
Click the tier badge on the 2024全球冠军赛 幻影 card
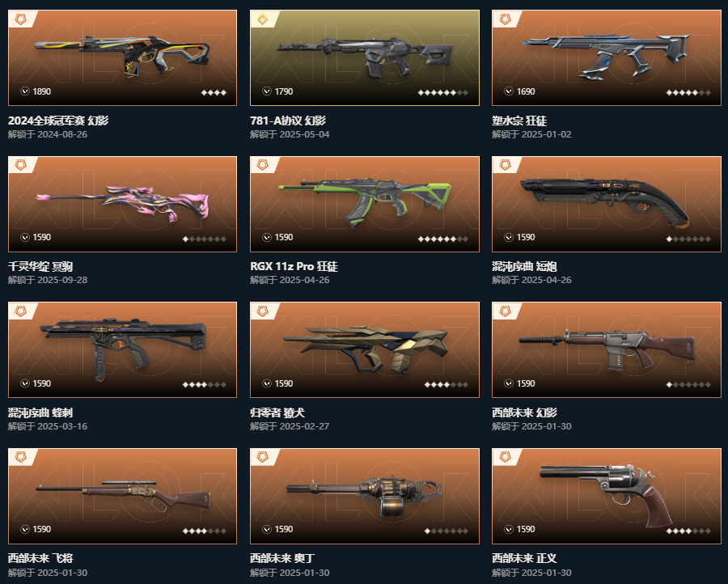pos(21,19)
